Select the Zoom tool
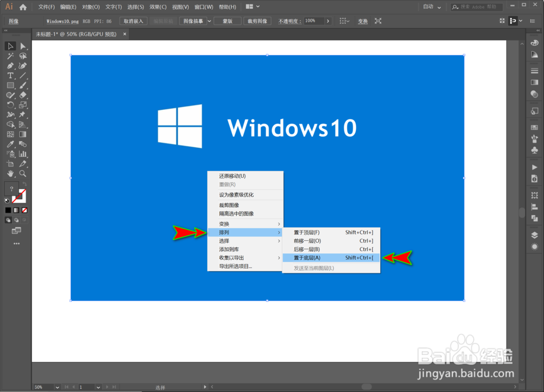The image size is (544, 392). pos(23,173)
